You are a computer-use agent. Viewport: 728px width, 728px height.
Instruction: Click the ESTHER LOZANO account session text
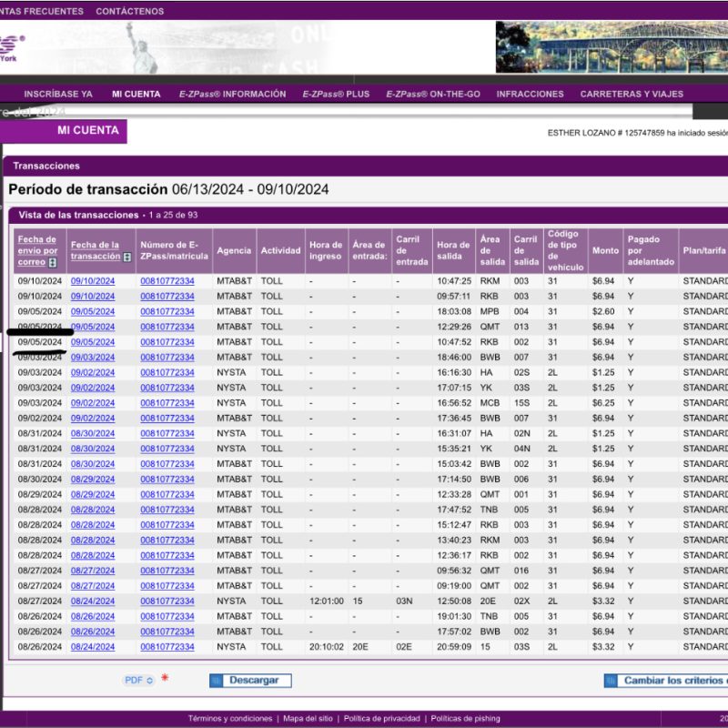(x=638, y=133)
